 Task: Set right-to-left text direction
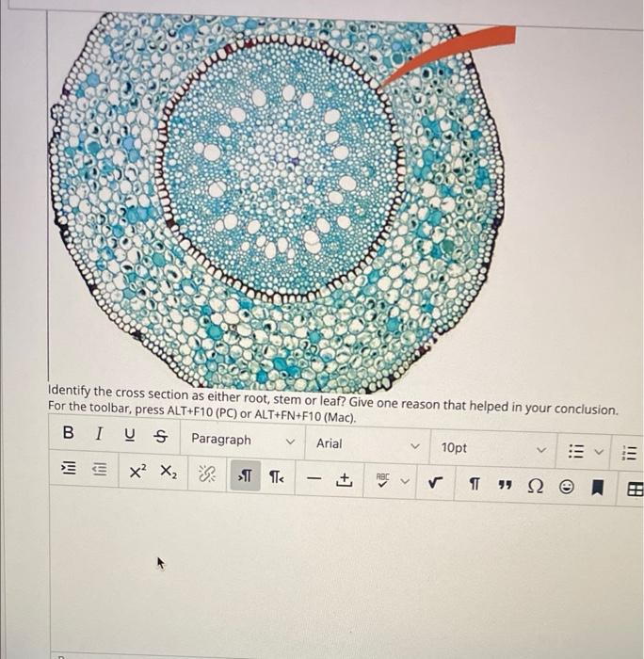coord(276,476)
